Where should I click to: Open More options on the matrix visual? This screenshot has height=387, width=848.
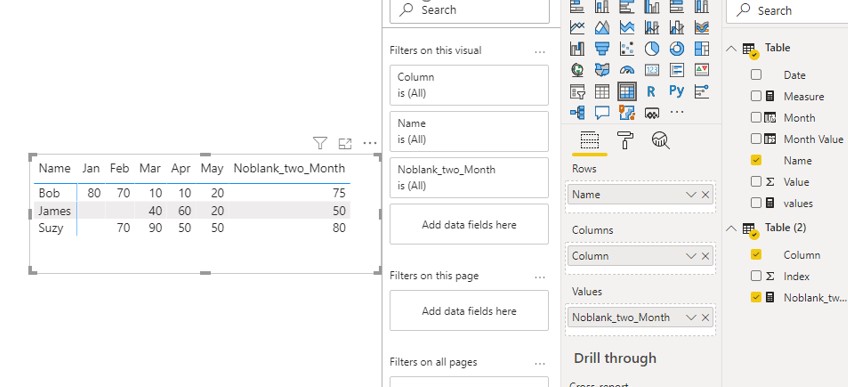point(370,143)
